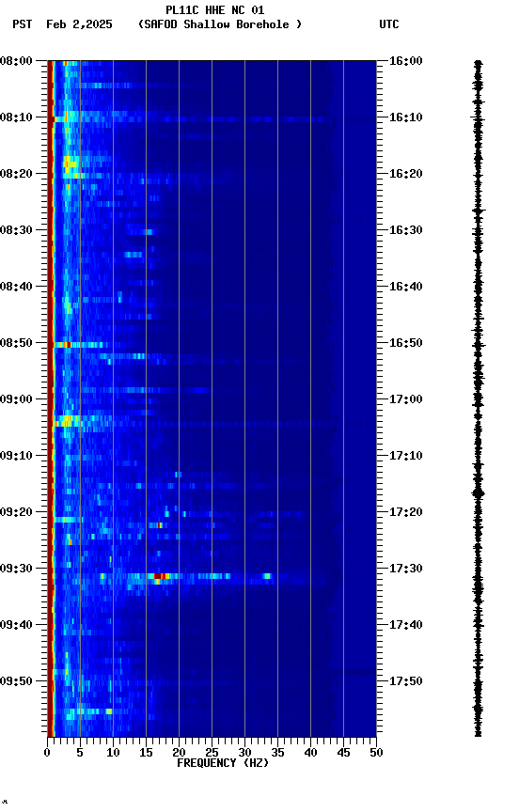Screen dimensions: 519x812
Task: Click the 10 Hz frequency axis label
Action: pyautogui.click(x=113, y=753)
